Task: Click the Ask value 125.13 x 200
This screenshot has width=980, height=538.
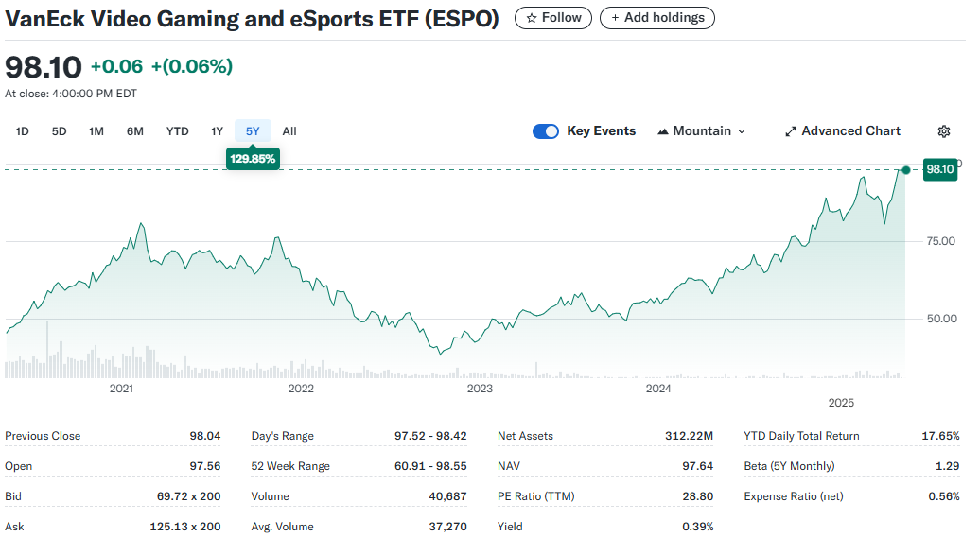Action: tap(185, 527)
